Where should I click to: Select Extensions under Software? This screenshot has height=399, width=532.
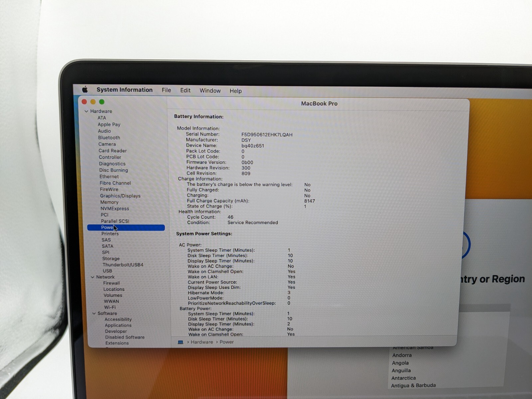coord(117,343)
